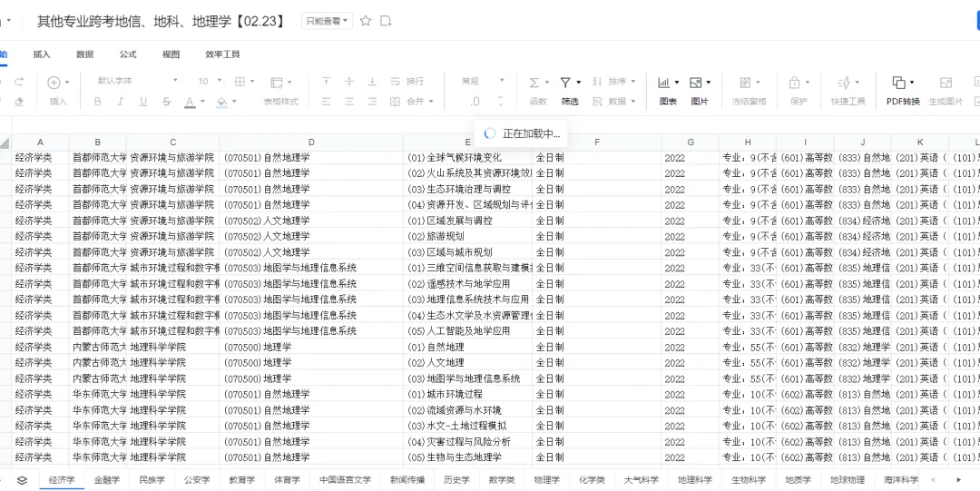This screenshot has height=491, width=980.
Task: Toggle center horizontal alignment
Action: click(x=349, y=102)
